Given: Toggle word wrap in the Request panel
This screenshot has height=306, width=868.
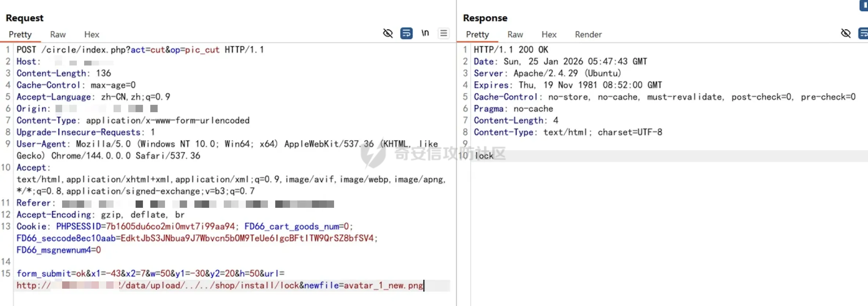Looking at the screenshot, I should [x=406, y=33].
